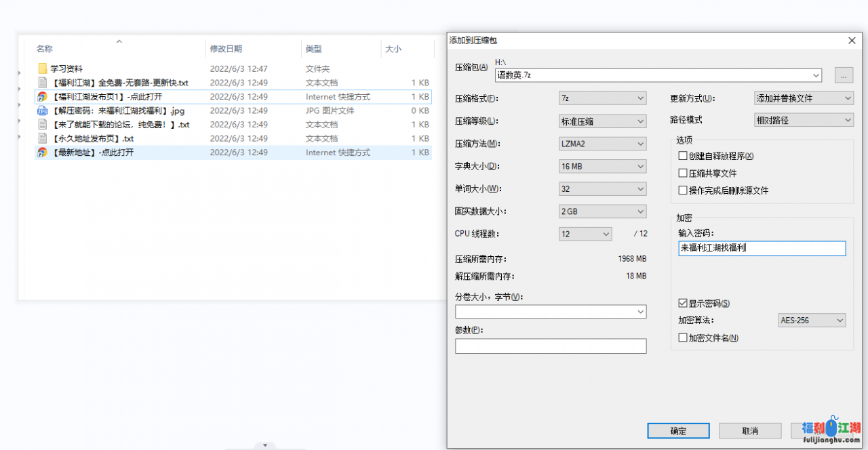The image size is (868, 450).
Task: Click the 取消 button
Action: tap(750, 431)
